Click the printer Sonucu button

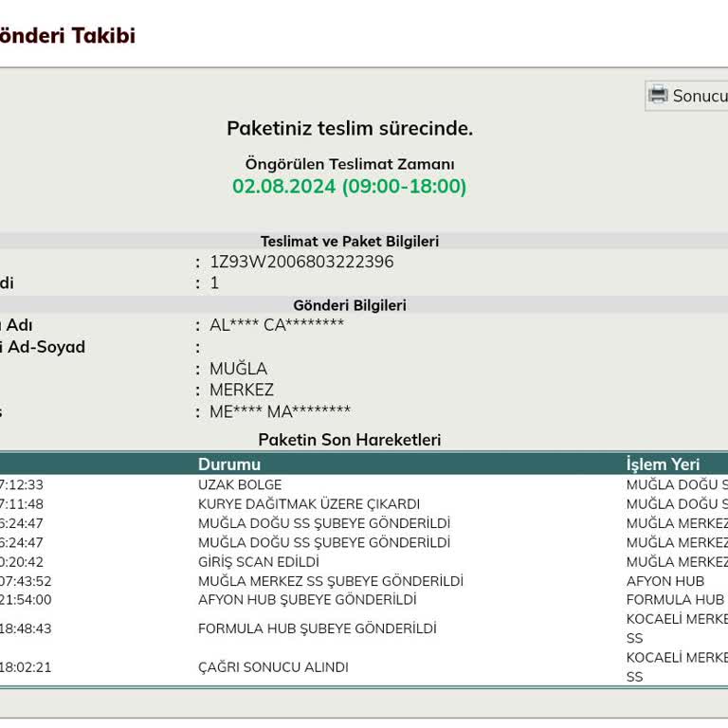coord(686,96)
